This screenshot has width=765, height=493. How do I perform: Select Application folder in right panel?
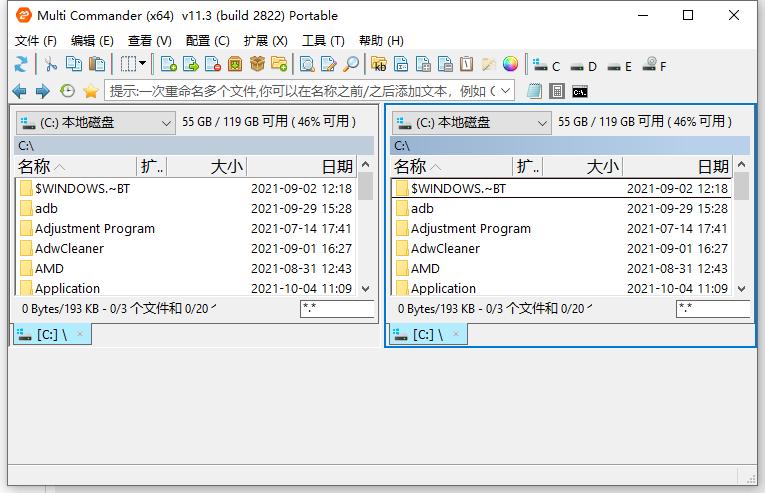pyautogui.click(x=562, y=288)
